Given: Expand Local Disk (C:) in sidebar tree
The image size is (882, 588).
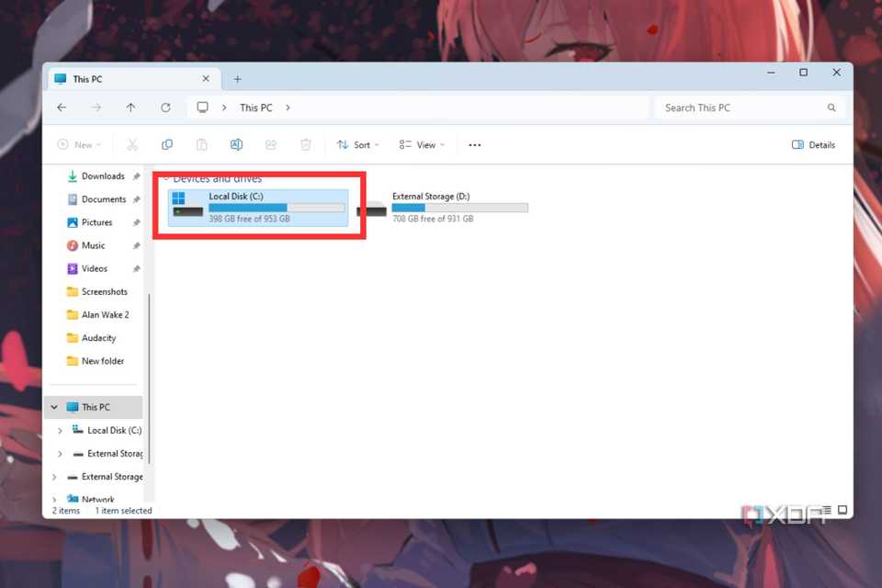Looking at the screenshot, I should (x=61, y=431).
